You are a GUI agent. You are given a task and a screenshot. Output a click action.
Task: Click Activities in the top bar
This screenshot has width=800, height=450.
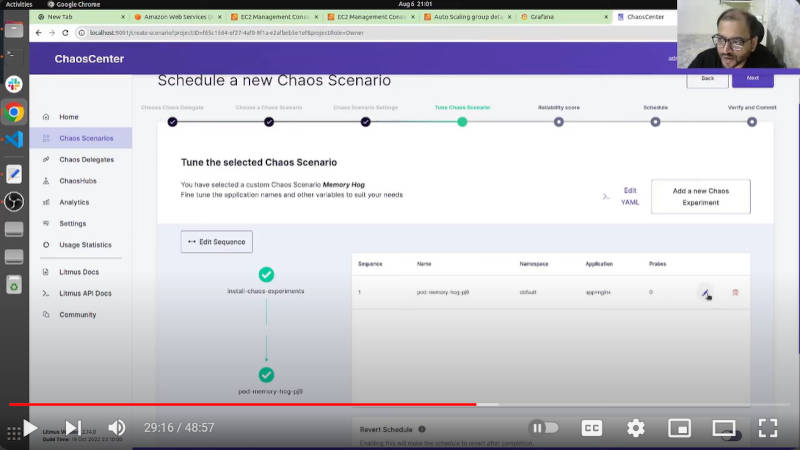coord(19,4)
